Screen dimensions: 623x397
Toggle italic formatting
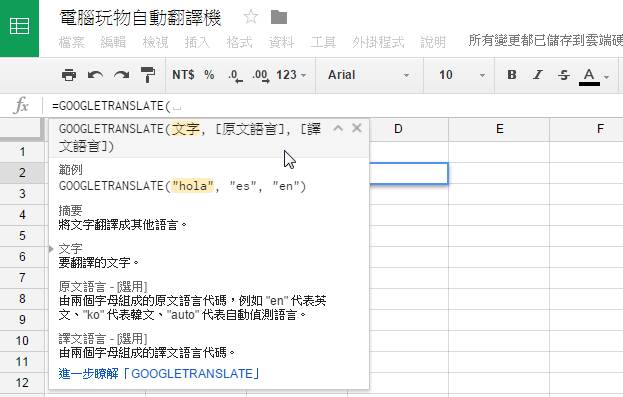tap(538, 75)
